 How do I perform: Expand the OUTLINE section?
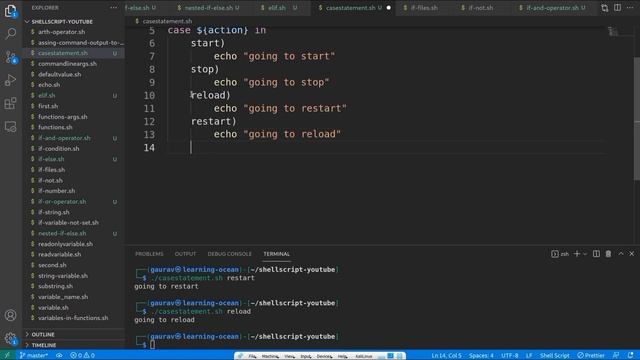click(x=73, y=334)
